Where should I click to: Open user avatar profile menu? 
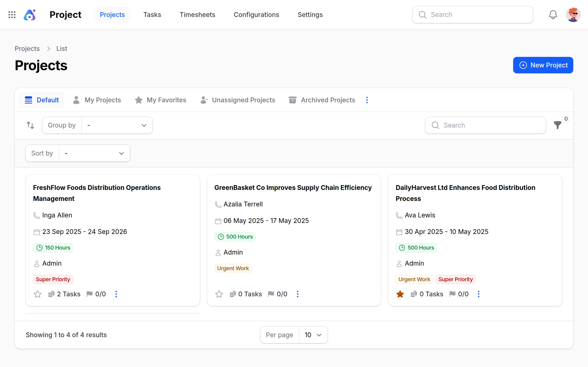click(573, 14)
